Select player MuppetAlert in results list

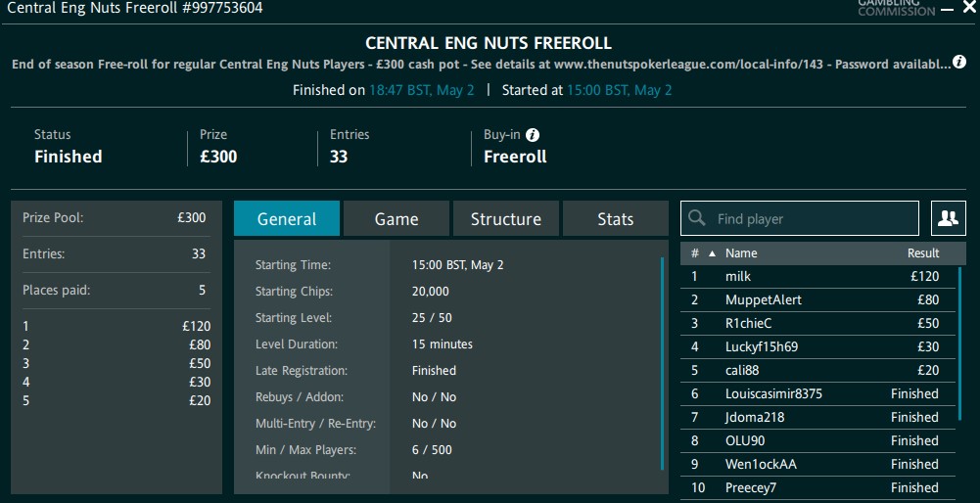[x=764, y=300]
